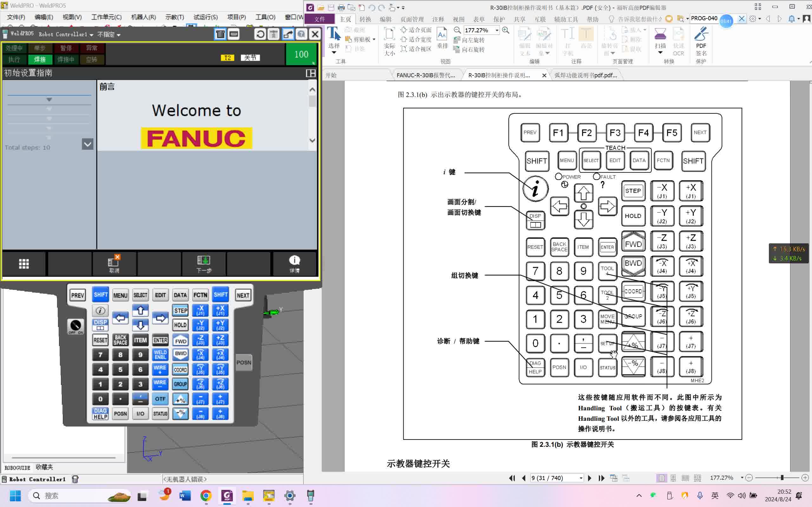Click the 取消 cancel icon
This screenshot has height=507, width=812.
click(114, 264)
